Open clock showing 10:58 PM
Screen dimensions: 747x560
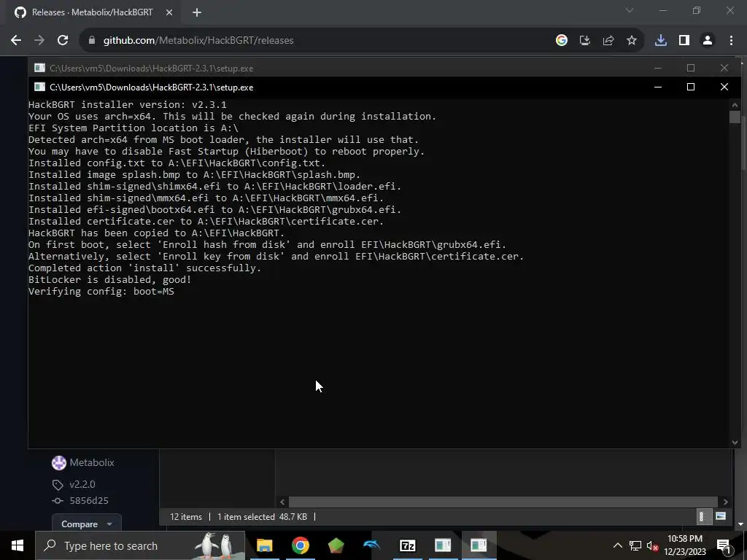684,545
